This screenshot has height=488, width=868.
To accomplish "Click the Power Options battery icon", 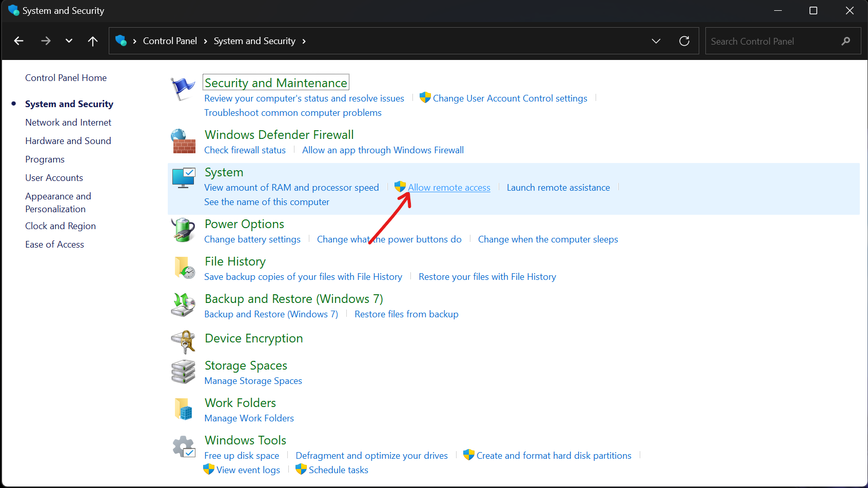I will pos(183,230).
